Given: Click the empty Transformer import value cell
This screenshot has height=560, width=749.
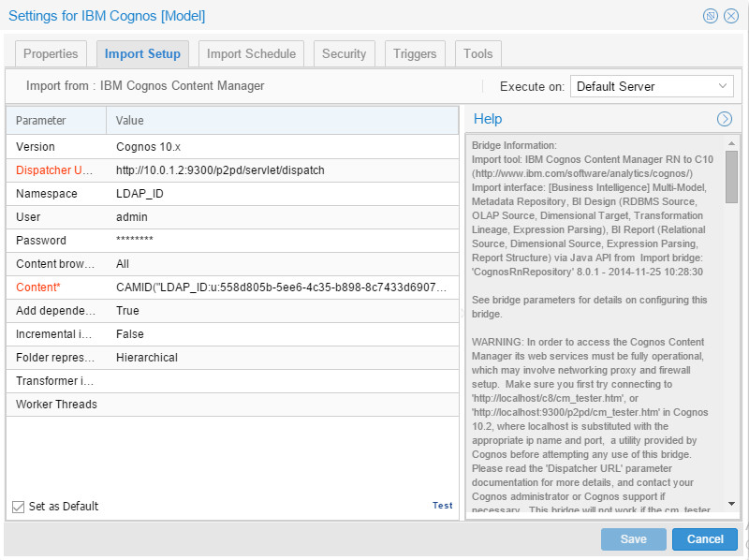Looking at the screenshot, I should point(283,381).
